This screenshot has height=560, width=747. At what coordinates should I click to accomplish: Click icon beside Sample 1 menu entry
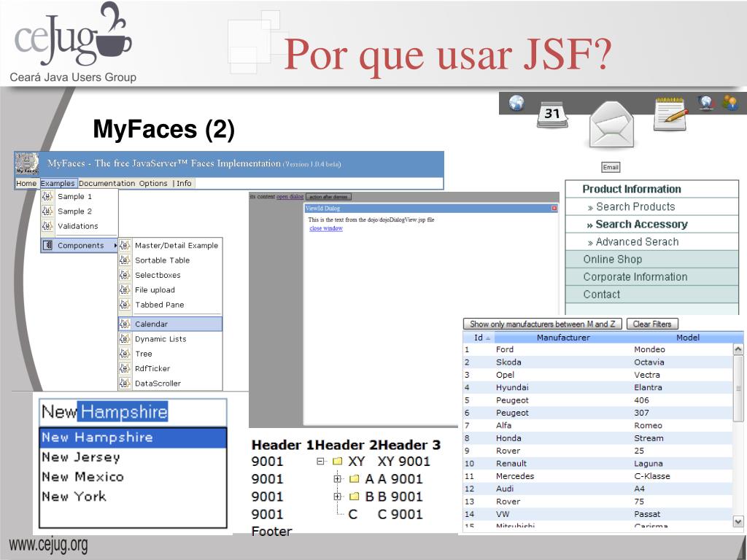pos(47,196)
